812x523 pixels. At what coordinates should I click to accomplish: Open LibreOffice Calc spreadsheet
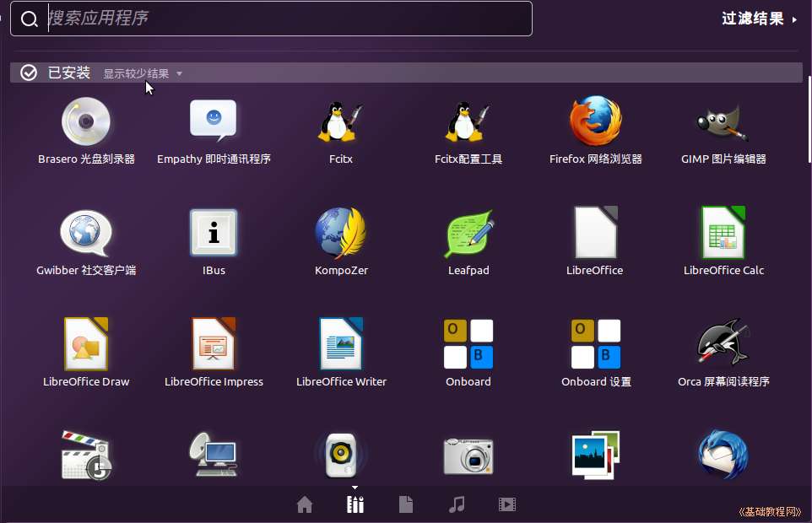coord(723,234)
